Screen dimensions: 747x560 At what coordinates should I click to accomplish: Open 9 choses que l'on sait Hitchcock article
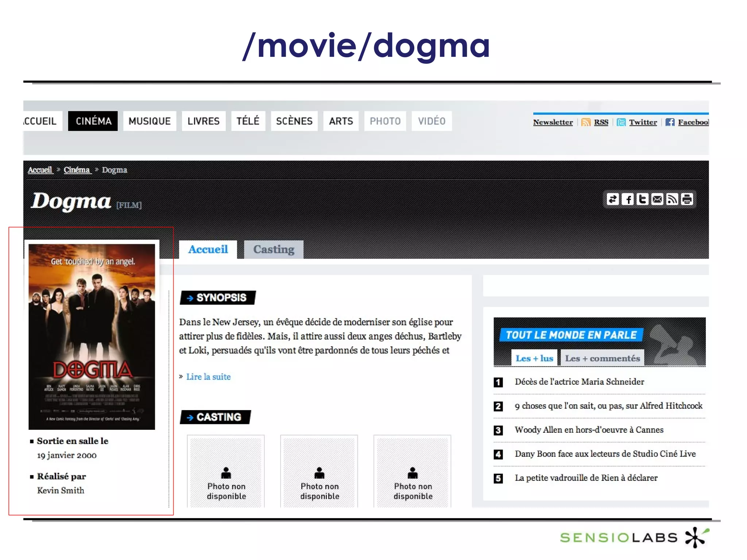click(x=608, y=406)
